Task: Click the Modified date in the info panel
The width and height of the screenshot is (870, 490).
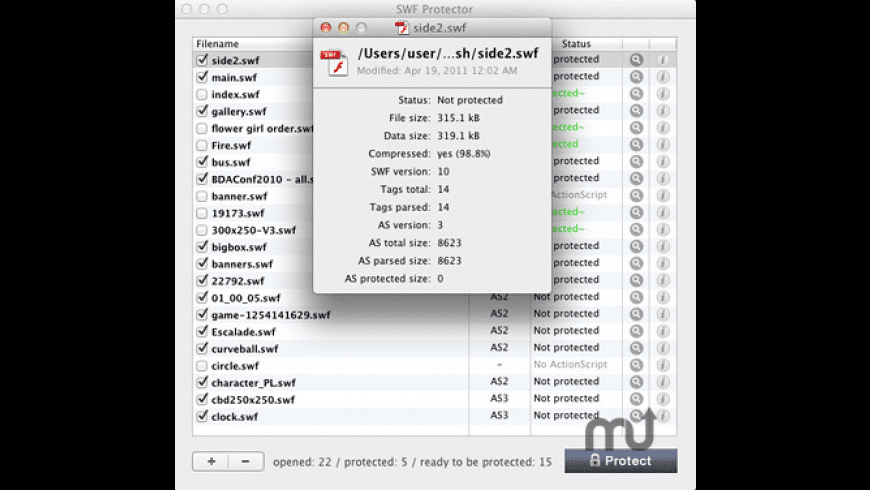Action: pyautogui.click(x=437, y=70)
